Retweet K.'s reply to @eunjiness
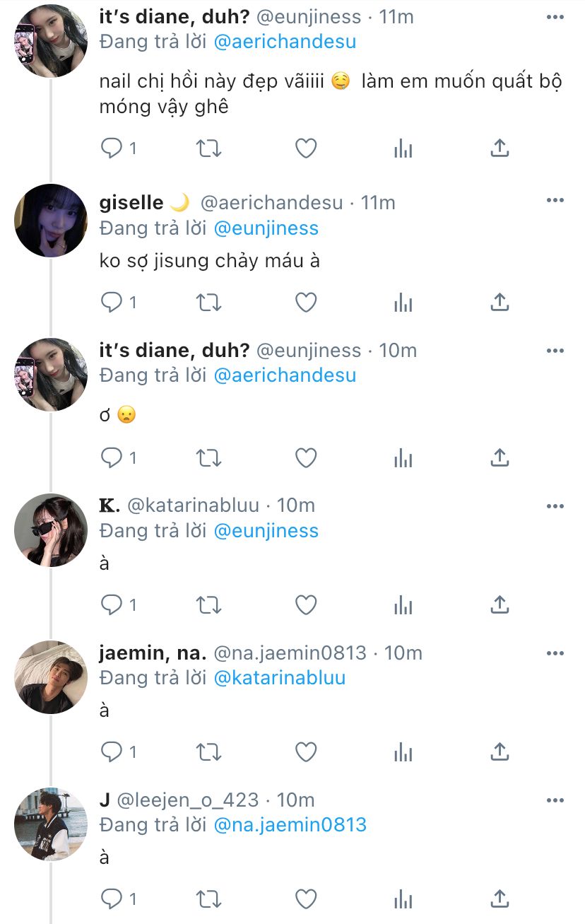Image resolution: width=585 pixels, height=924 pixels. (208, 605)
